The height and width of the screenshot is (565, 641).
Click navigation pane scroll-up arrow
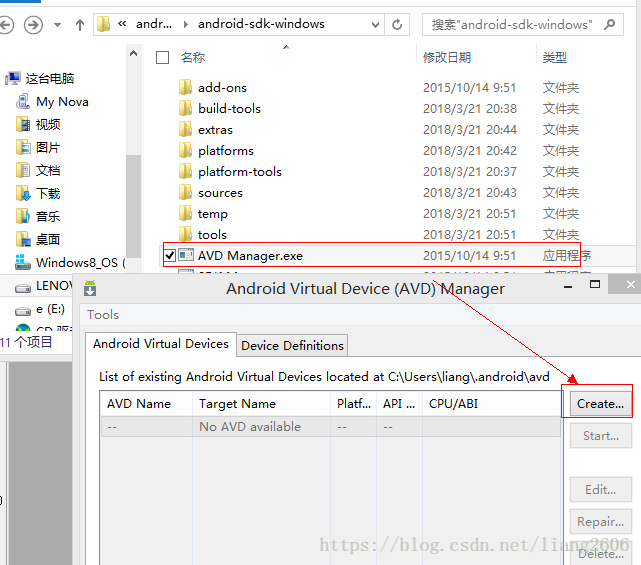[133, 54]
